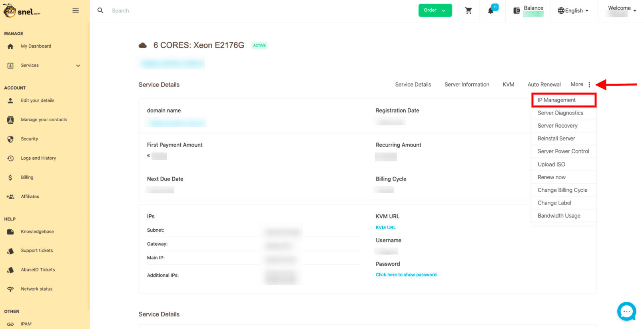Click the Edit your details person icon
Image resolution: width=644 pixels, height=329 pixels.
(x=10, y=101)
